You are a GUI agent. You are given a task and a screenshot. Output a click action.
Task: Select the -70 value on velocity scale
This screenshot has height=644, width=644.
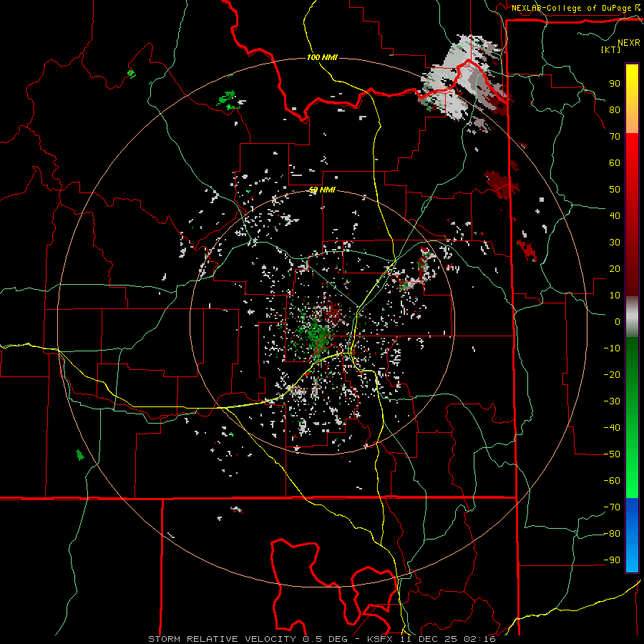612,507
